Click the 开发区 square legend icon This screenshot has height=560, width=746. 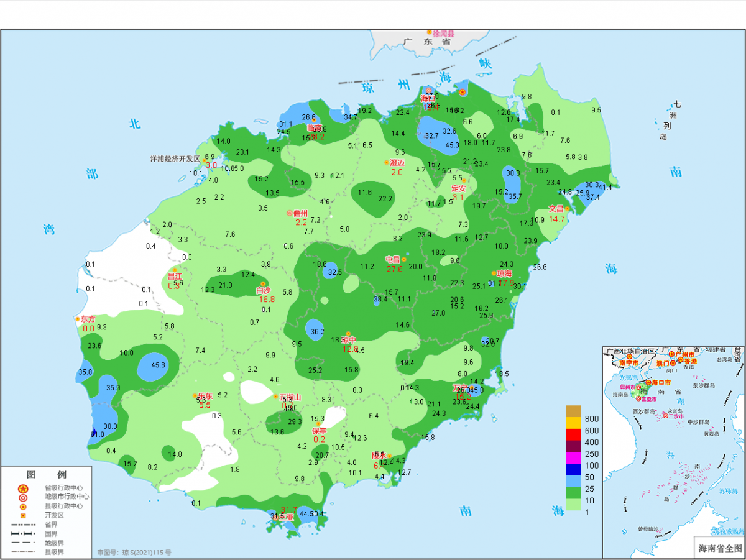(x=23, y=515)
